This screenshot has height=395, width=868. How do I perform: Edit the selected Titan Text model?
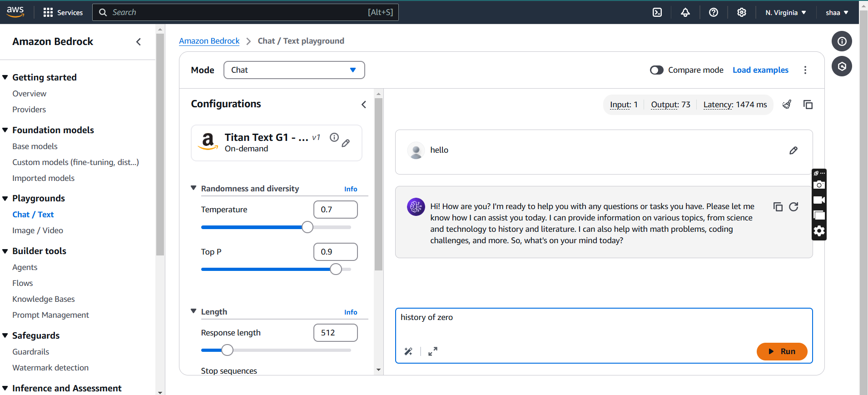pos(346,143)
